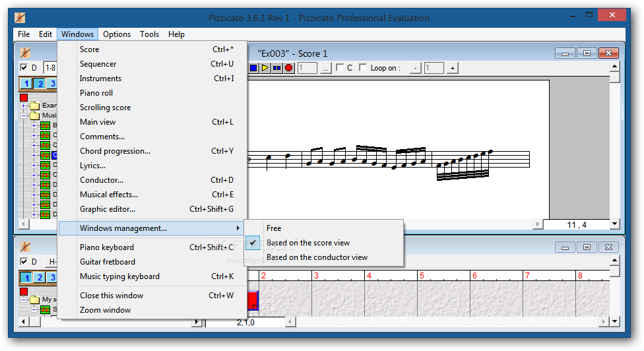This screenshot has width=644, height=351.
Task: Click the 11 , 4 position readout
Action: pyautogui.click(x=577, y=224)
